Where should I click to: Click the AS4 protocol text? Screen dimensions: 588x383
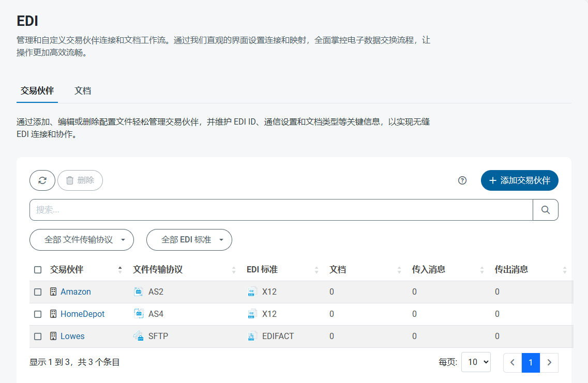pos(156,314)
